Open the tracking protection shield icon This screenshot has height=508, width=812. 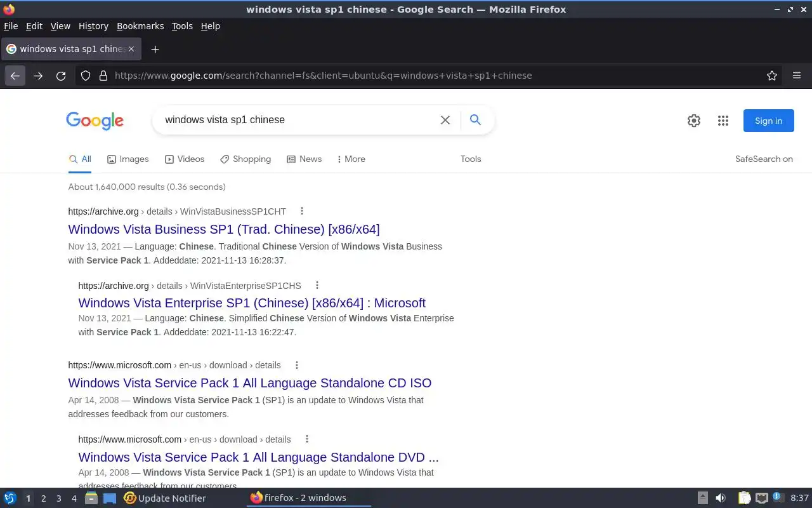point(86,76)
